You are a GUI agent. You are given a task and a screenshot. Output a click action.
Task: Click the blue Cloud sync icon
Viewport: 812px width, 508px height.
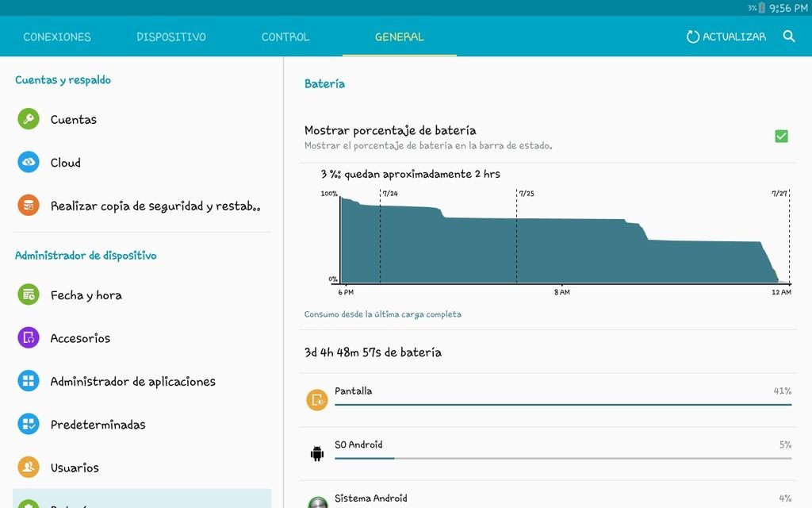[29, 162]
